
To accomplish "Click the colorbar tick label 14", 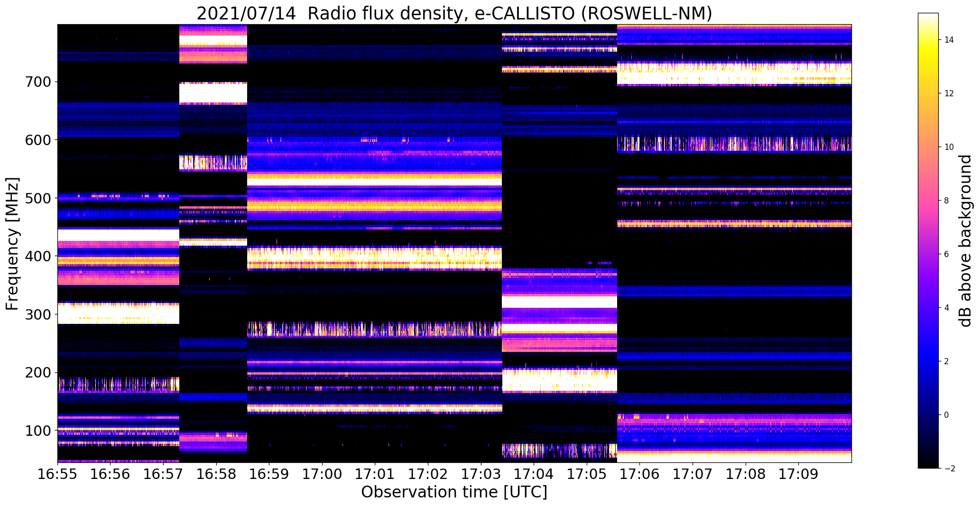I will pyautogui.click(x=949, y=40).
